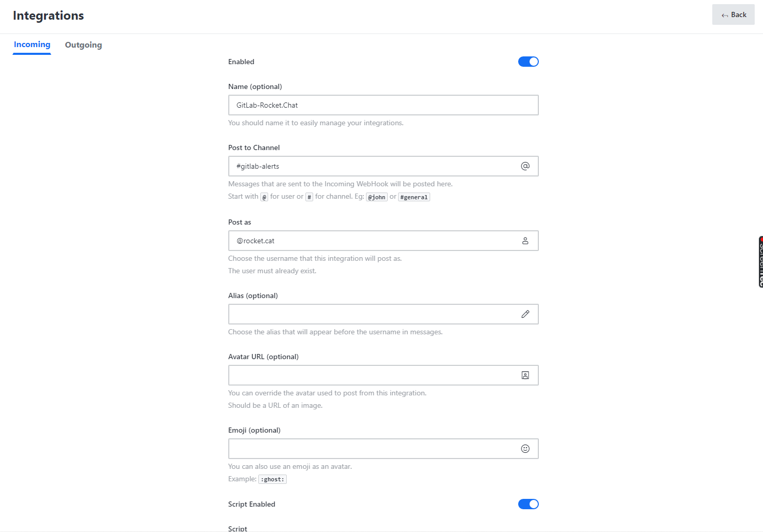The height and width of the screenshot is (532, 763).
Task: Disable the Script Enabled switch
Action: 528,504
